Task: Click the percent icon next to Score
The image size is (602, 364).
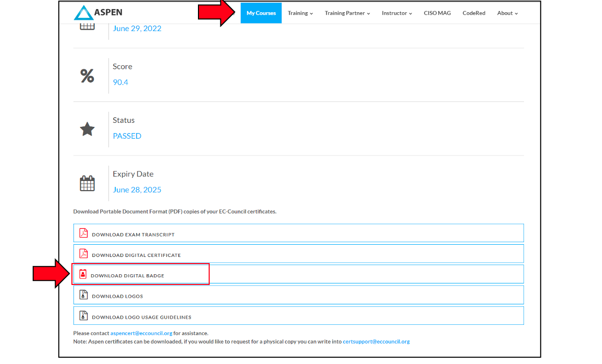Action: (x=87, y=76)
